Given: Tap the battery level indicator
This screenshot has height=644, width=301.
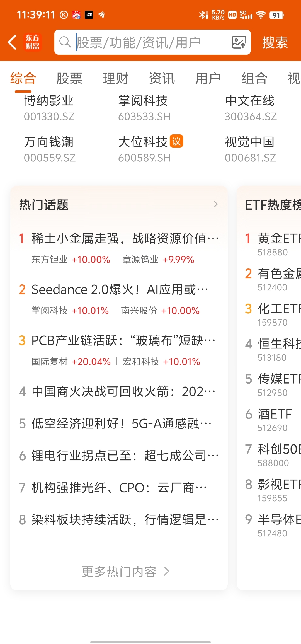Looking at the screenshot, I should (276, 15).
